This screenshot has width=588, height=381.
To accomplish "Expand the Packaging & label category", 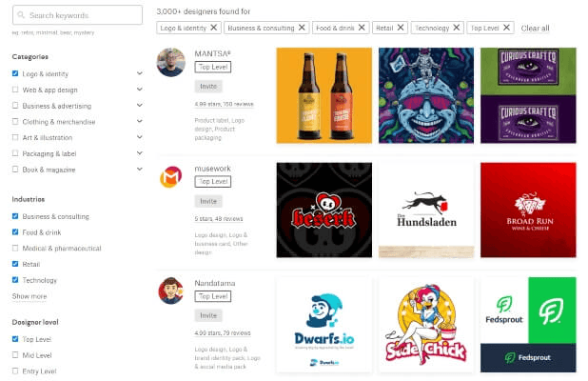I will point(139,153).
